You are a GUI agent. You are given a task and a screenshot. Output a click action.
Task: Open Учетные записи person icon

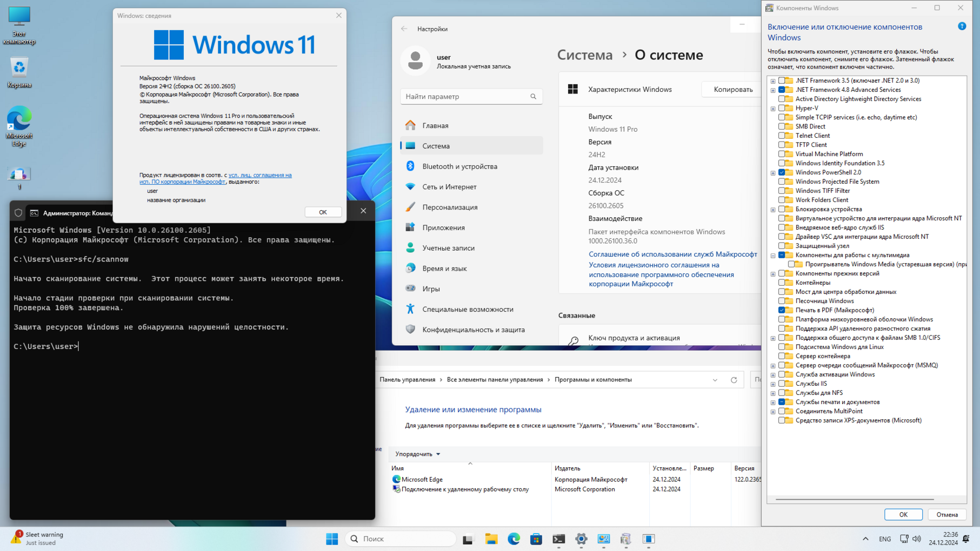(x=410, y=248)
